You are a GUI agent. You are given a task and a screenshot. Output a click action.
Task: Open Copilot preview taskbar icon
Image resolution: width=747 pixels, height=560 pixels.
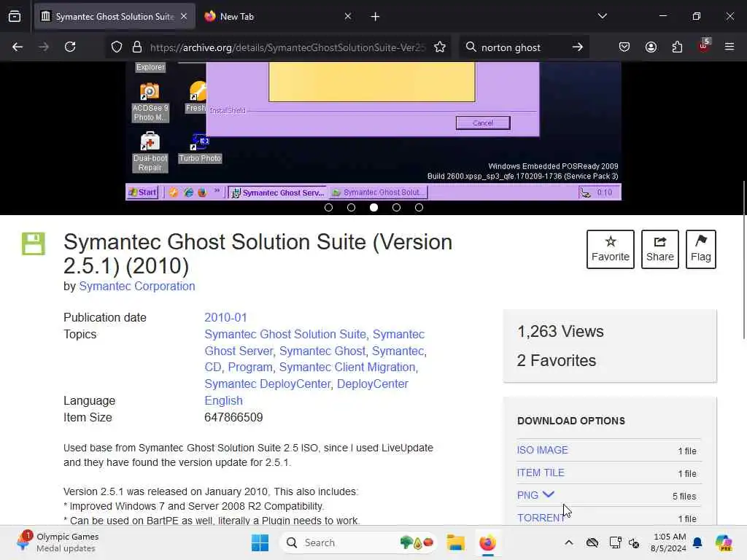coord(723,542)
